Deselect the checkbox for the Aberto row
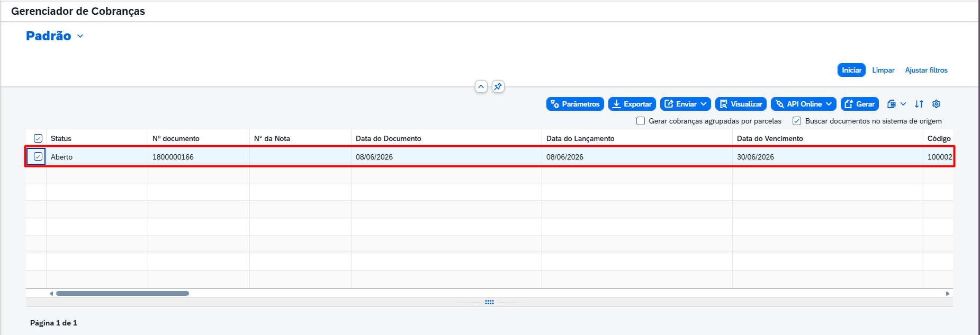Image resolution: width=980 pixels, height=335 pixels. point(38,156)
